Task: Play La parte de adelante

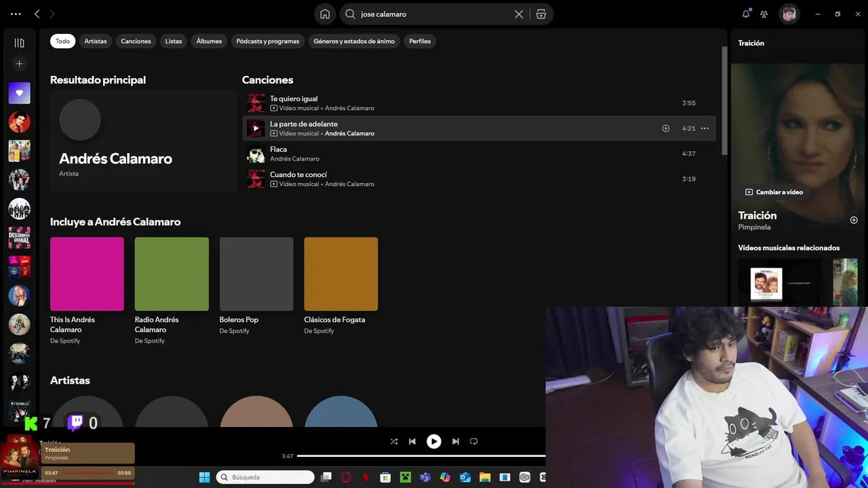Action: coord(256,128)
